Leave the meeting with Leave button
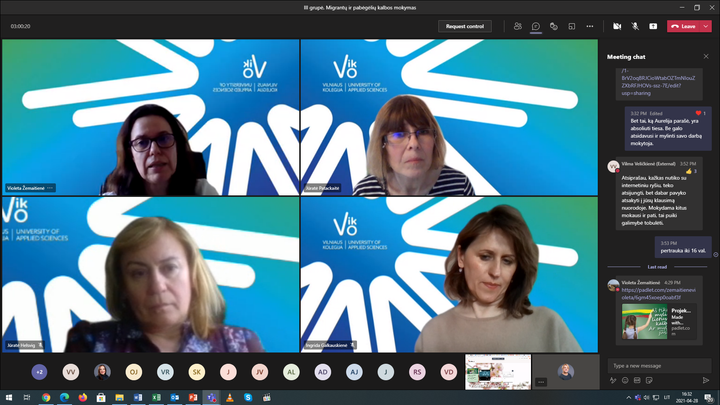Viewport: 720px width, 405px height. [684, 26]
